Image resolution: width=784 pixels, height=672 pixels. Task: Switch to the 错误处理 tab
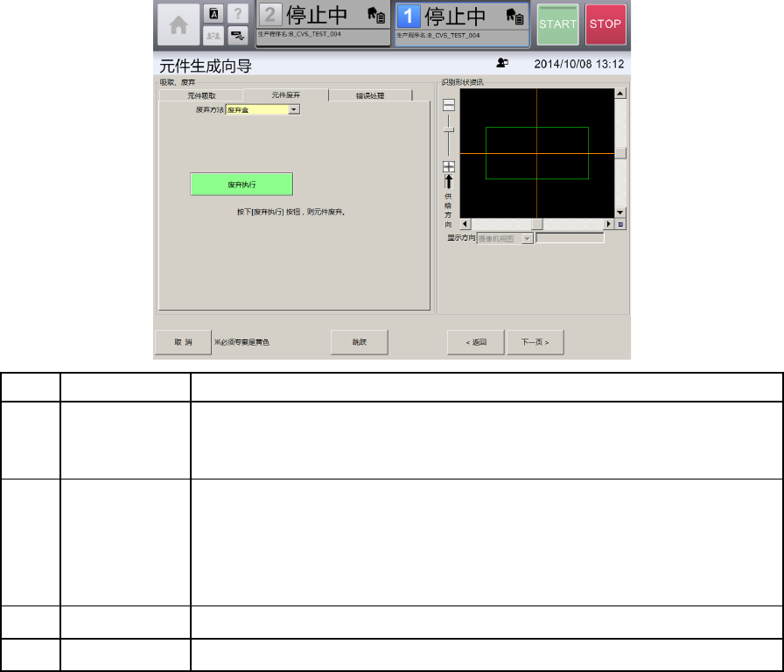tap(368, 95)
